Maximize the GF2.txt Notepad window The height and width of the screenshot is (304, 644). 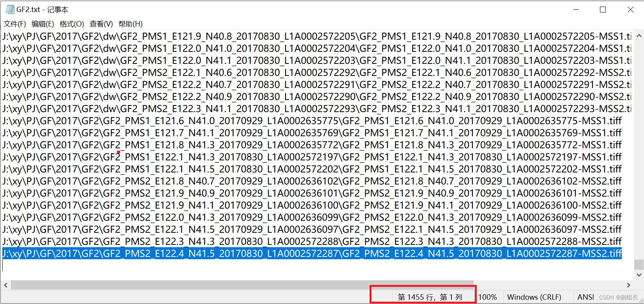click(x=603, y=9)
